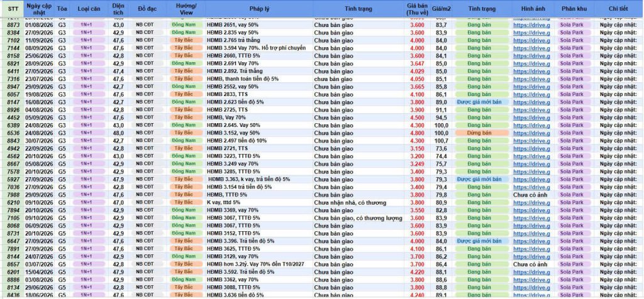Viewport: 644px width, 299px height.
Task: Follow the drive link for row 5927
Action: pyautogui.click(x=531, y=179)
